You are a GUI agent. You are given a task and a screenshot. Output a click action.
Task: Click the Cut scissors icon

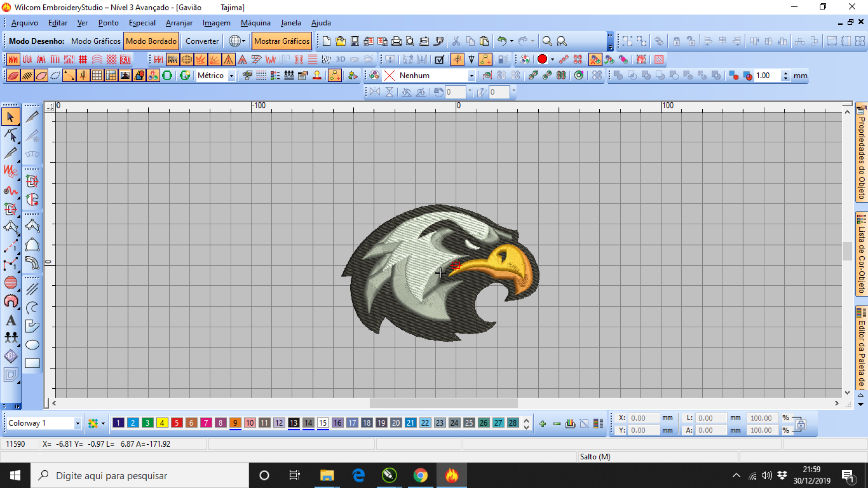[x=456, y=41]
